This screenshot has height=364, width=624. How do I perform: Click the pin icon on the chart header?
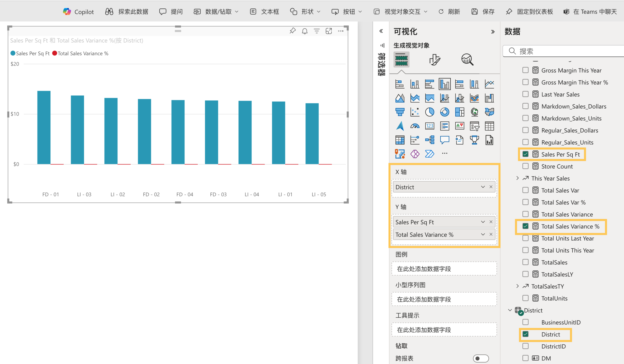pyautogui.click(x=292, y=31)
